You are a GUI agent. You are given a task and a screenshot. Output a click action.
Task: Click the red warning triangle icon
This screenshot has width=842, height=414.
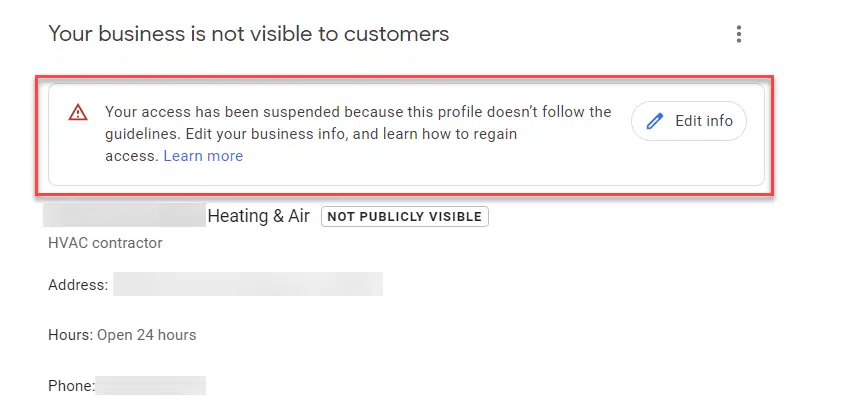pos(78,113)
